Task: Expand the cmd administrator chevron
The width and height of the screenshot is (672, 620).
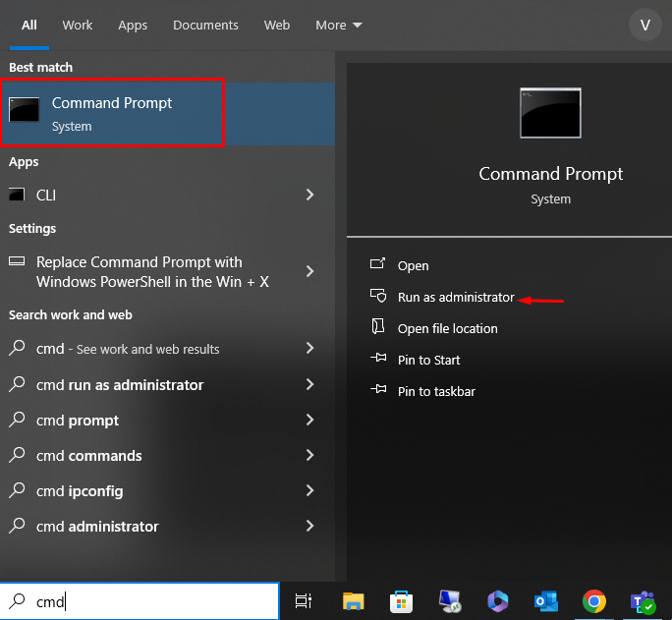Action: click(x=309, y=526)
